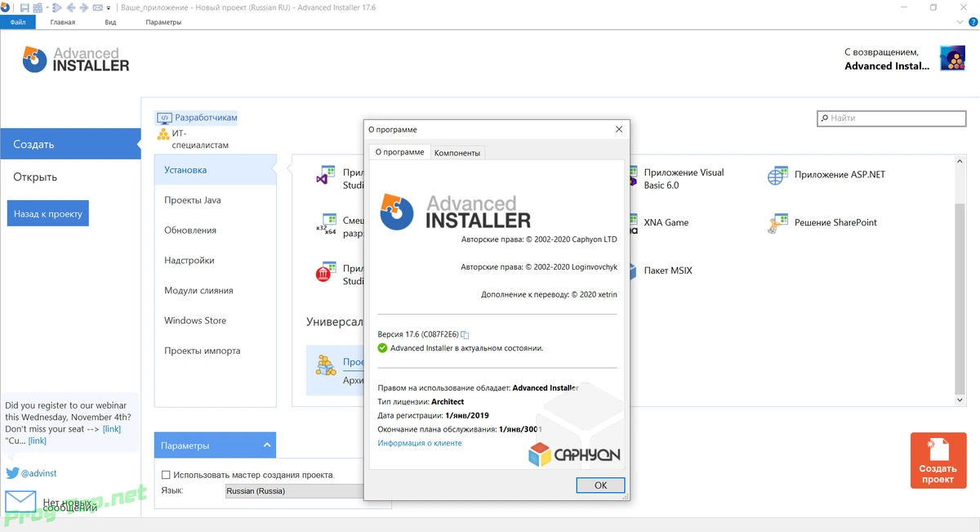Open the Файл menu tab
Viewport: 980px width, 532px height.
(x=18, y=22)
